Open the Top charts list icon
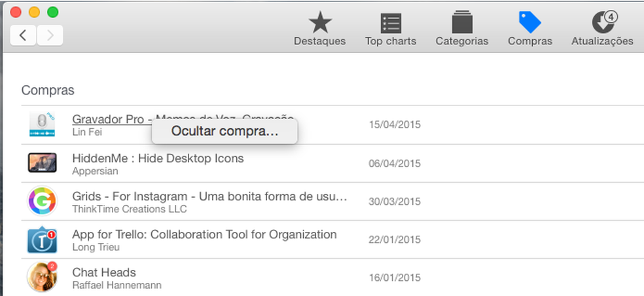Viewport: 644px width, 296px height. tap(391, 24)
